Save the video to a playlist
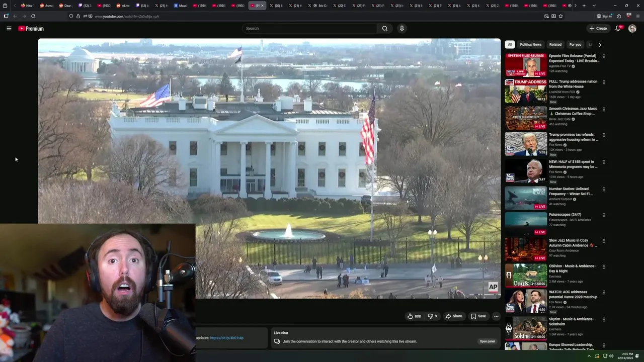The height and width of the screenshot is (362, 644). 478,316
